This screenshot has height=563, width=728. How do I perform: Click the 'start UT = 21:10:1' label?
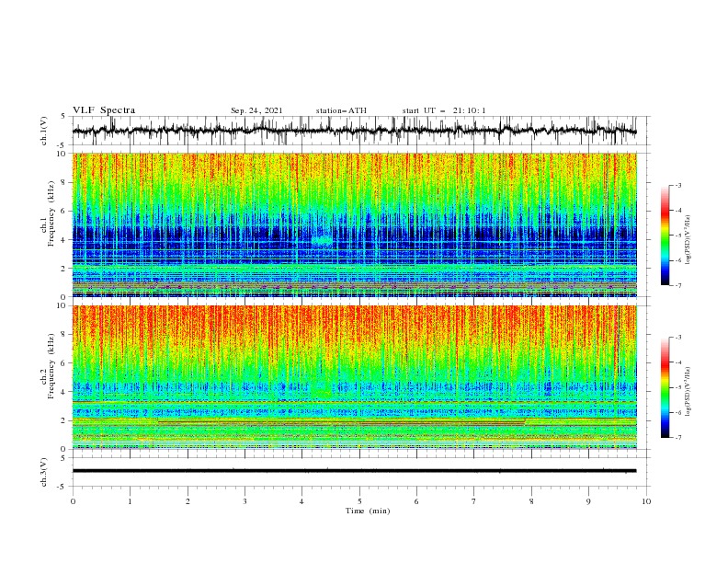tap(444, 110)
